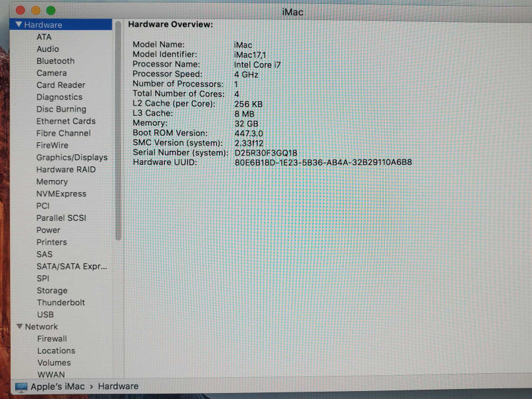Click Apple's iMac in the path bar
Screen dimensions: 532x399
click(58, 387)
